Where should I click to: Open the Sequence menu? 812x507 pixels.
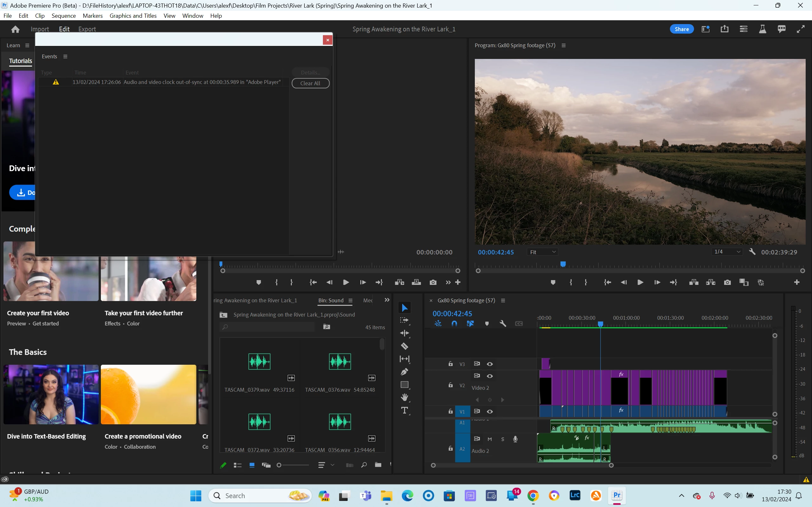click(x=63, y=16)
